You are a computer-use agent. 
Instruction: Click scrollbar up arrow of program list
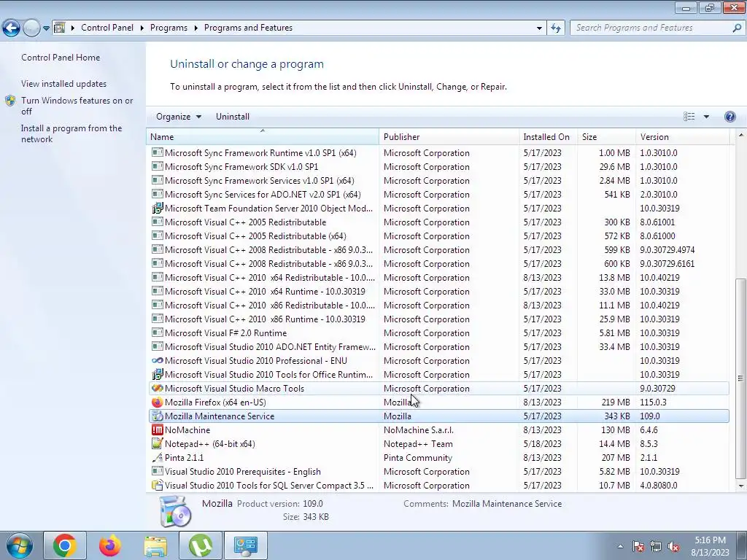[741, 134]
